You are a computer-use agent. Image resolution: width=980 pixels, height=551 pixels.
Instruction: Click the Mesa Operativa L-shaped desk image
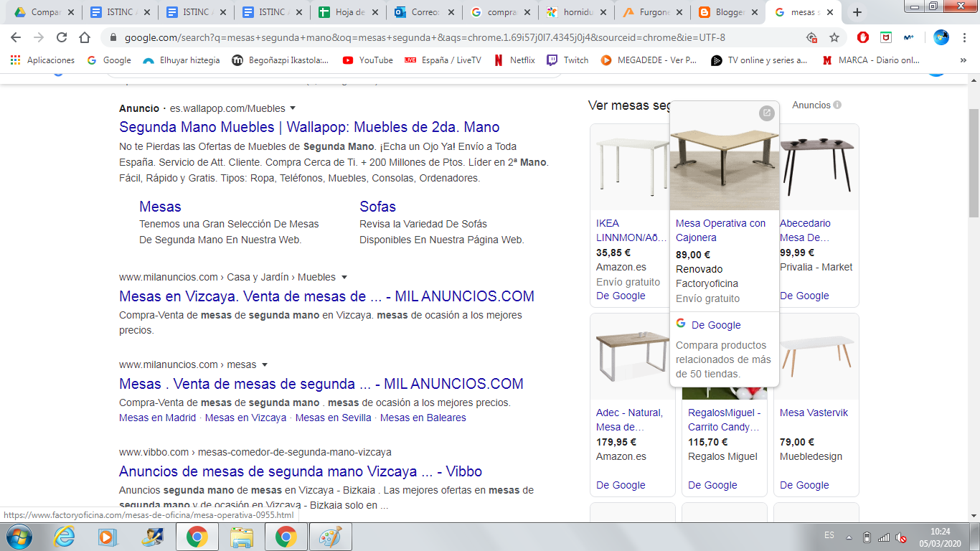(724, 156)
